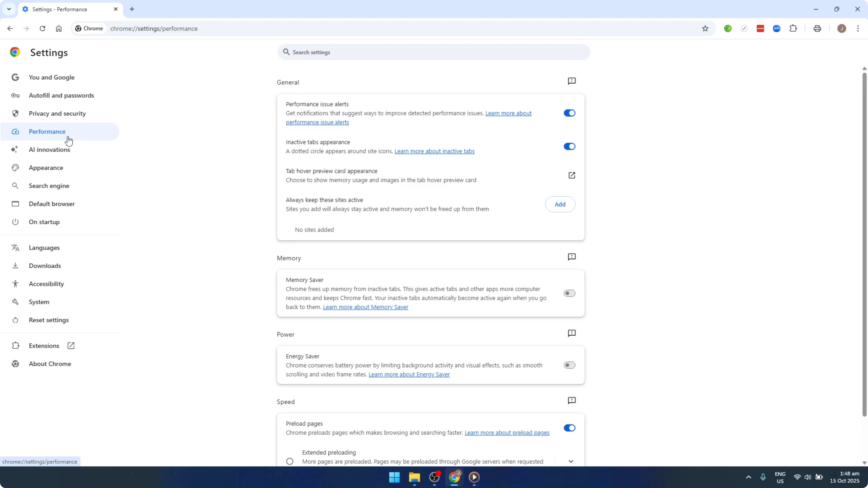Image resolution: width=868 pixels, height=488 pixels.
Task: Click the compass-like extension icon in toolbar
Action: click(744, 29)
